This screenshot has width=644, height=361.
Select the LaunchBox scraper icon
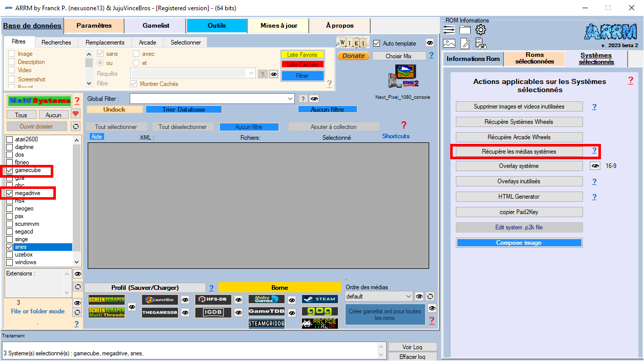(x=160, y=300)
